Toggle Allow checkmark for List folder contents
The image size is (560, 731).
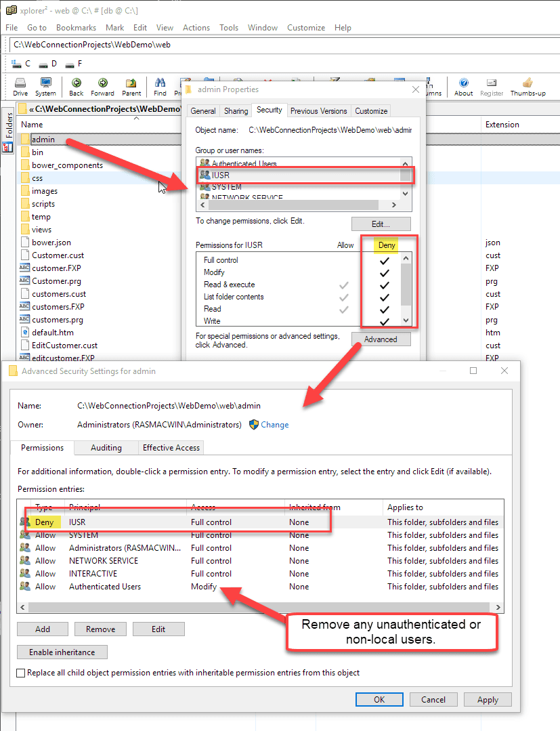pyautogui.click(x=344, y=297)
